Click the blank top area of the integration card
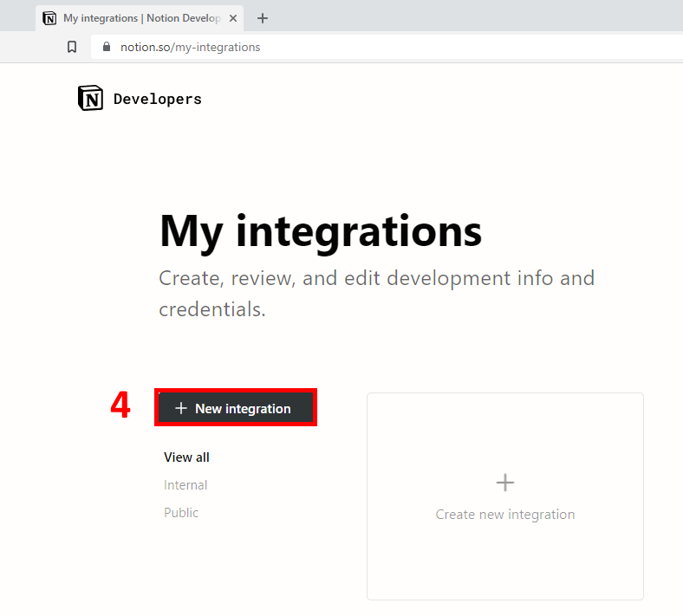Screen dimensions: 683x616 pos(504,425)
